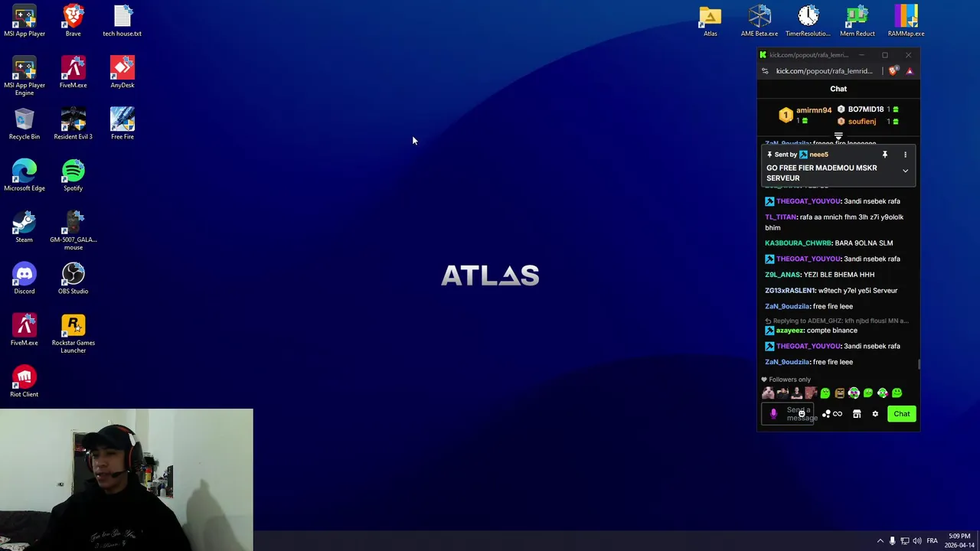Open the taskbar clock and date
This screenshot has width=980, height=551.
959,541
